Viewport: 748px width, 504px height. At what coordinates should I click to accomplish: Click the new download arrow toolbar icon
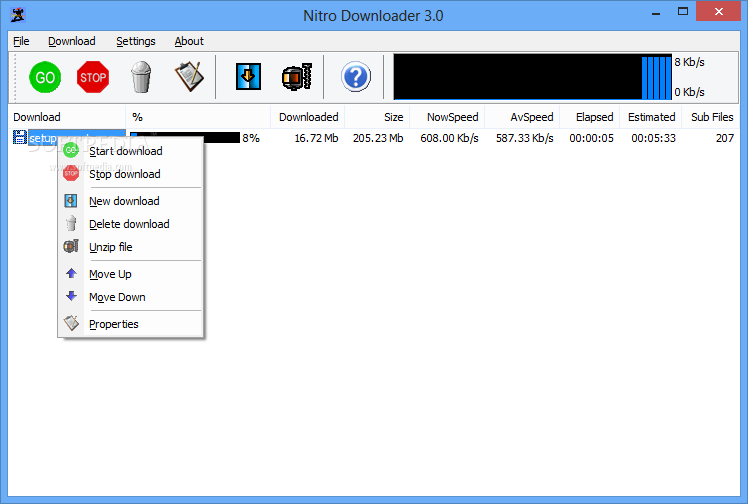click(x=248, y=76)
